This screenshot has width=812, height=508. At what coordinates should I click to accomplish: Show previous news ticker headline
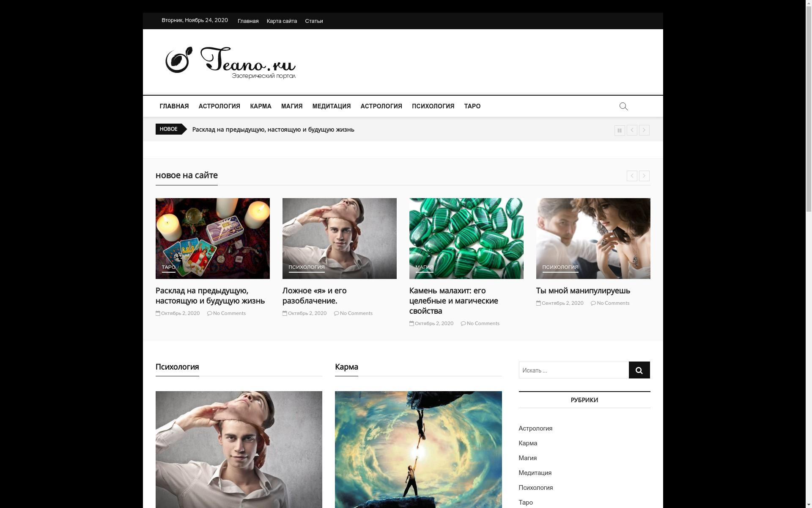tap(632, 130)
